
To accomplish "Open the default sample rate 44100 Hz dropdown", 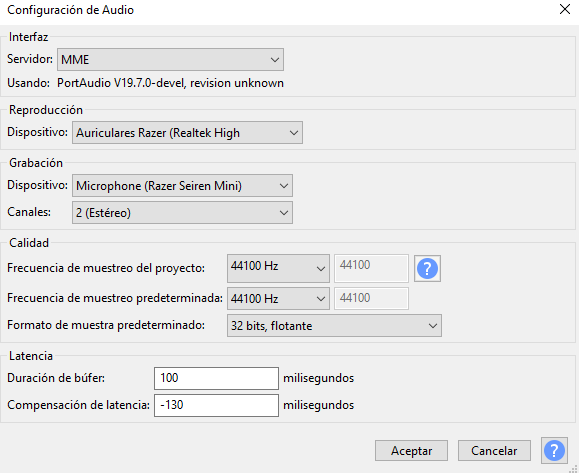I will 278,298.
